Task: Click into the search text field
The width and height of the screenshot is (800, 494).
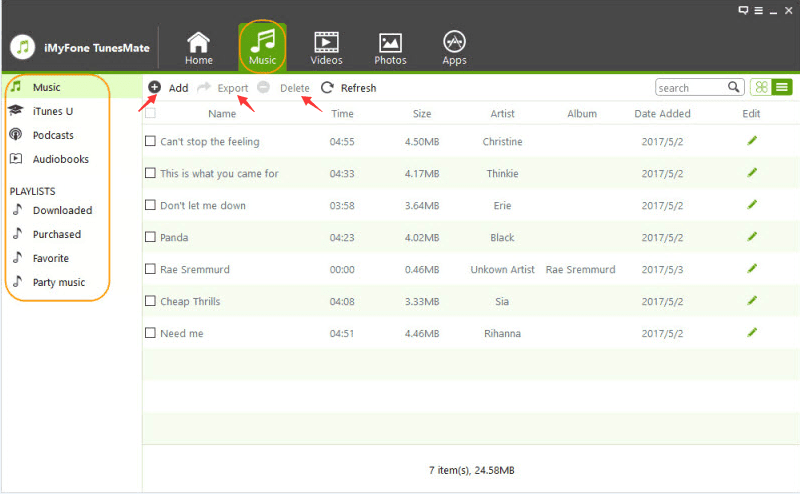Action: (690, 88)
